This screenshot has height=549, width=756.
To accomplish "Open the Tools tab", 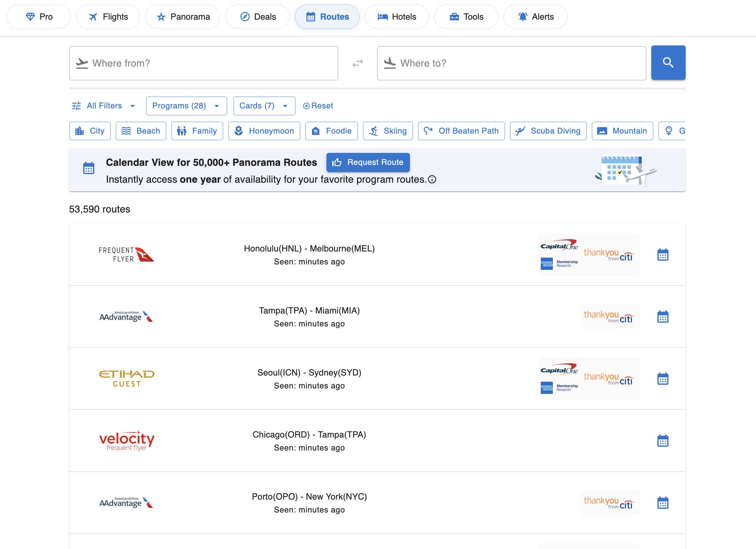I will [x=466, y=17].
